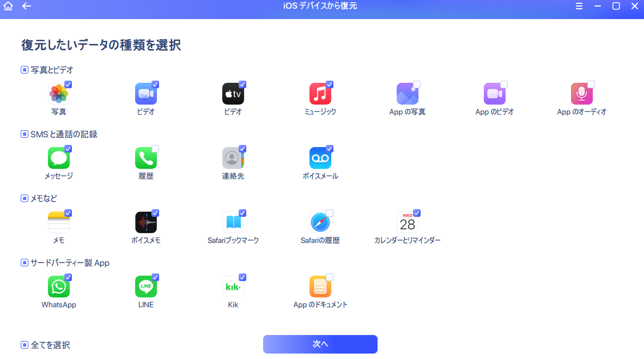Select the カレンダーとリマインダー calendar icon
The image size is (644, 359).
pyautogui.click(x=407, y=222)
